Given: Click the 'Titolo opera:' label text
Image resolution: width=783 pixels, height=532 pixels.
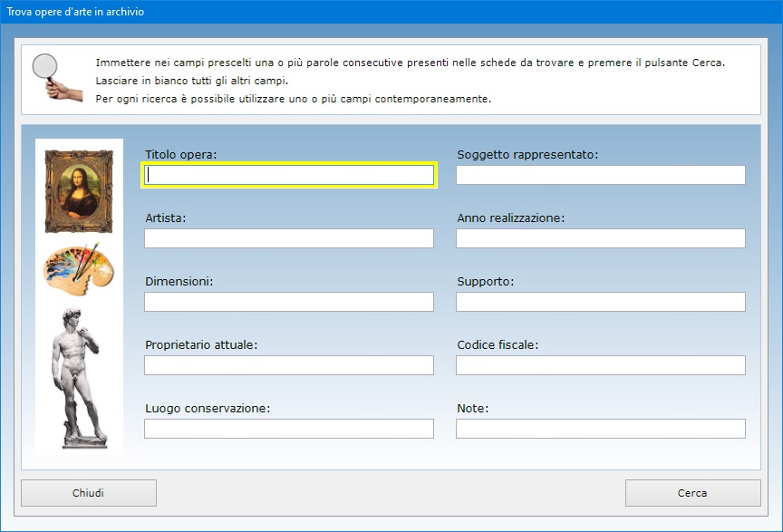Looking at the screenshot, I should coord(180,155).
